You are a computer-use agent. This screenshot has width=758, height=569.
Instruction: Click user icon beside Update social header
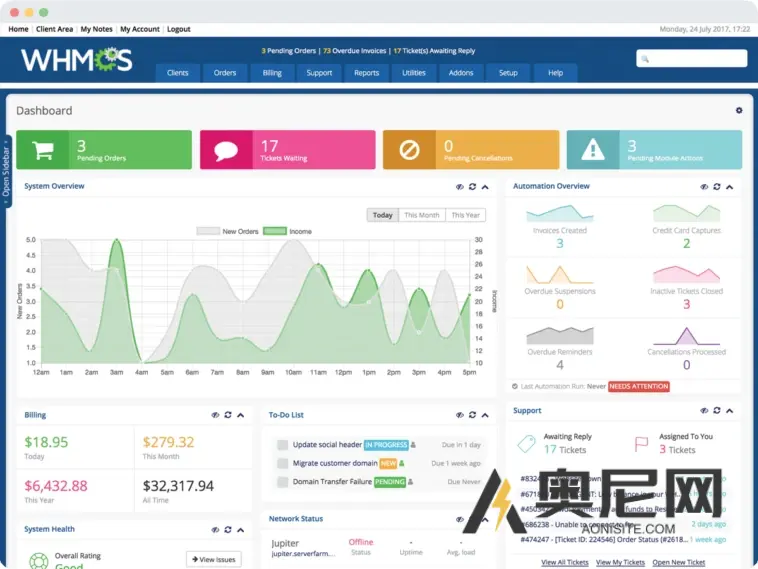(x=413, y=445)
